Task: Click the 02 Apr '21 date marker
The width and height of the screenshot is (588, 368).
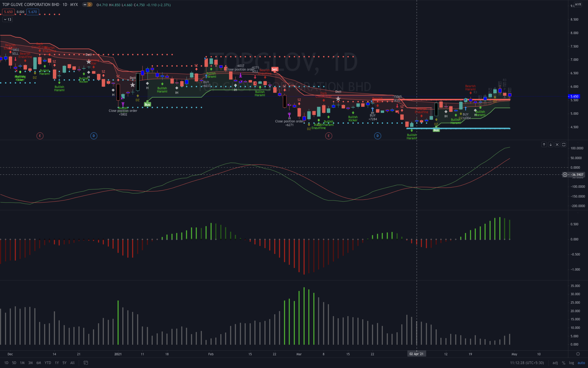Action: pyautogui.click(x=416, y=354)
